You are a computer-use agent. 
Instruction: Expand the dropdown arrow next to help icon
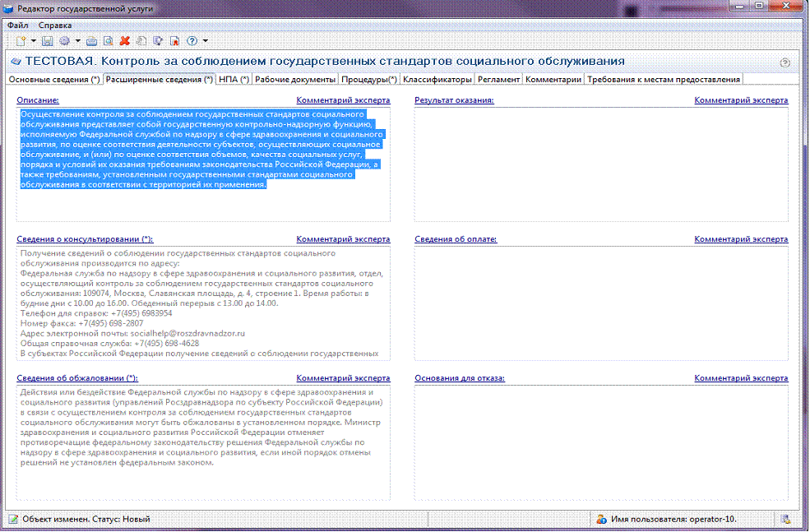(x=205, y=41)
